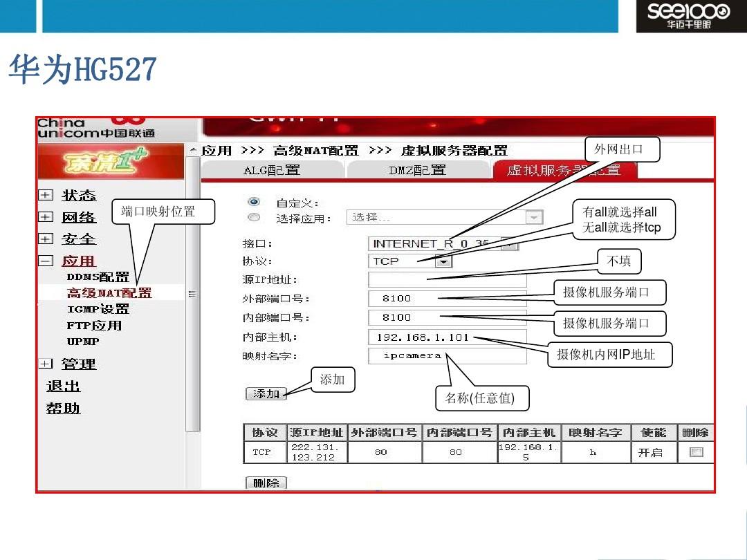
Task: Switch to the 虚拟服务器配置 tab
Action: click(x=564, y=170)
